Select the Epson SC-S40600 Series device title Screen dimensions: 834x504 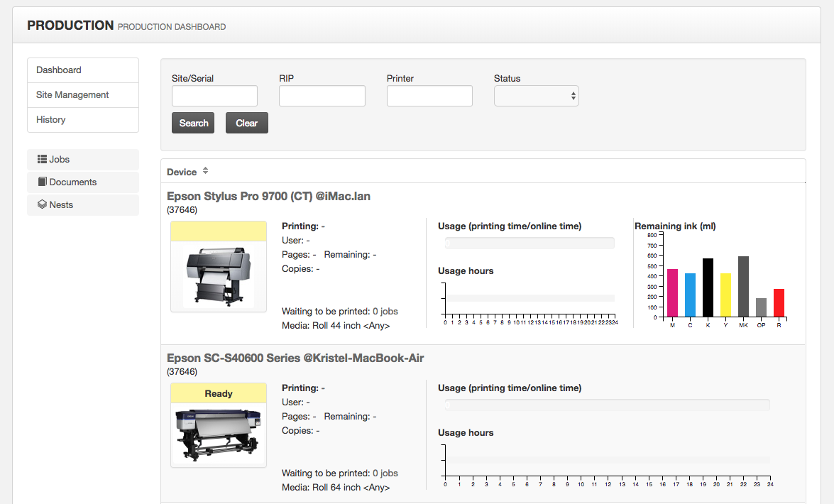coord(295,358)
